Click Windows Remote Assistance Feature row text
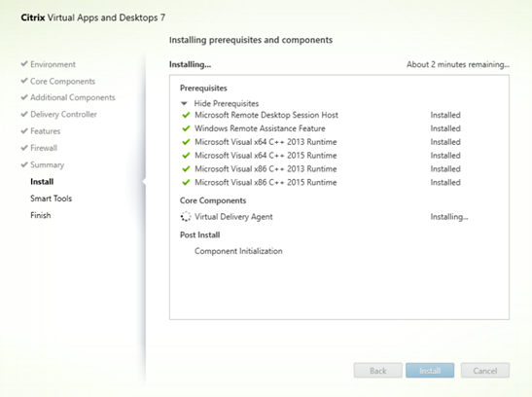 tap(260, 128)
